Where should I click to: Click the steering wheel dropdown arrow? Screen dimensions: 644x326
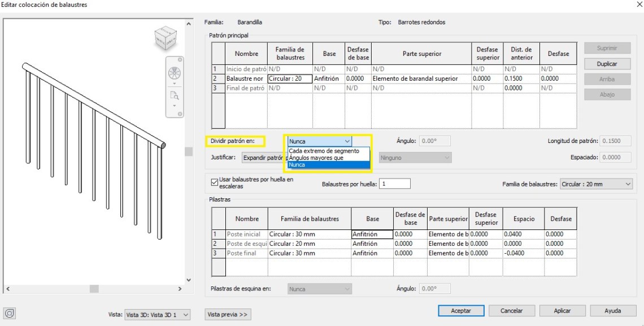[x=174, y=82]
